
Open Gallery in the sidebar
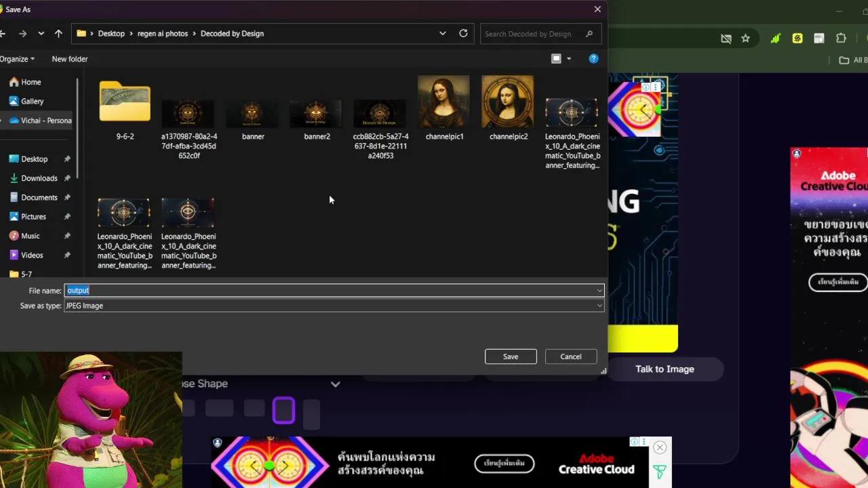[26, 101]
